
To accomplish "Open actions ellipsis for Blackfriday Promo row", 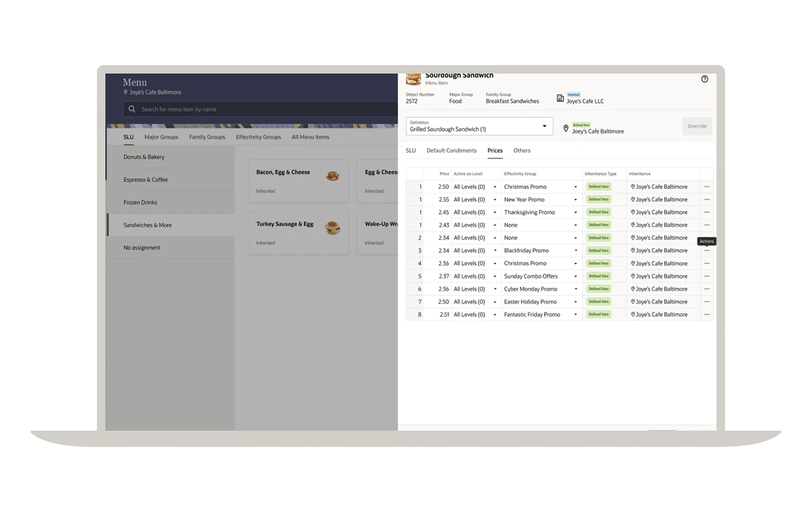I will pos(706,250).
